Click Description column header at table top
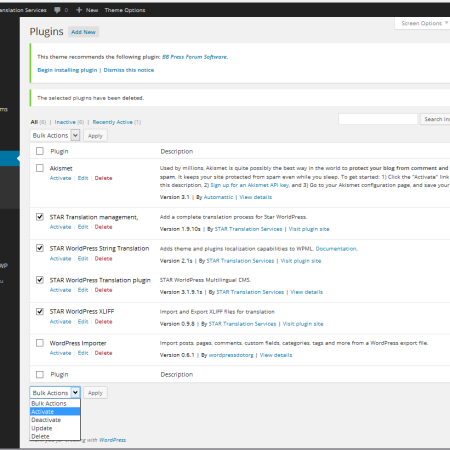This screenshot has width=450, height=450. click(x=177, y=151)
